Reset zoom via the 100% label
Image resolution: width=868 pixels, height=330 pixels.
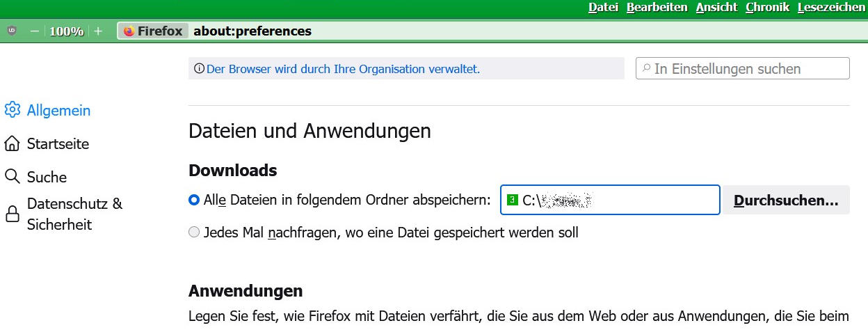pyautogui.click(x=67, y=31)
